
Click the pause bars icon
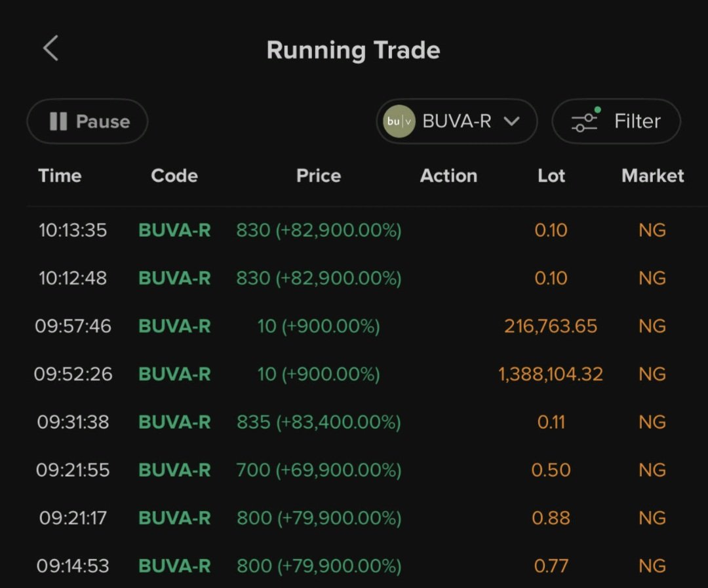pyautogui.click(x=58, y=121)
